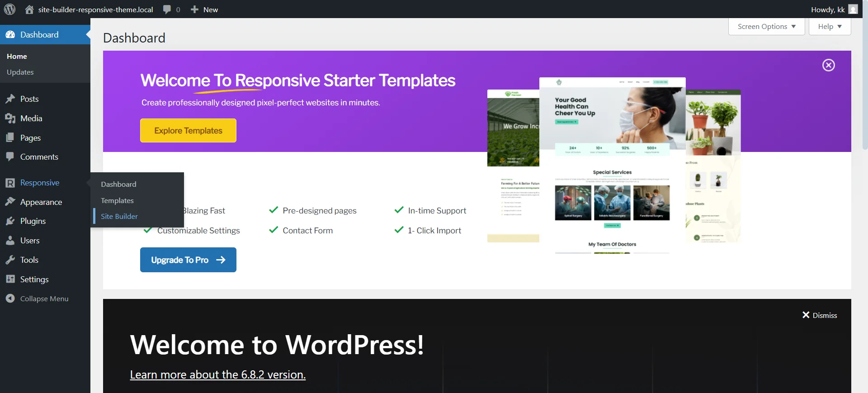Click the Collapse Menu arrow icon
The width and height of the screenshot is (868, 393).
pos(10,298)
